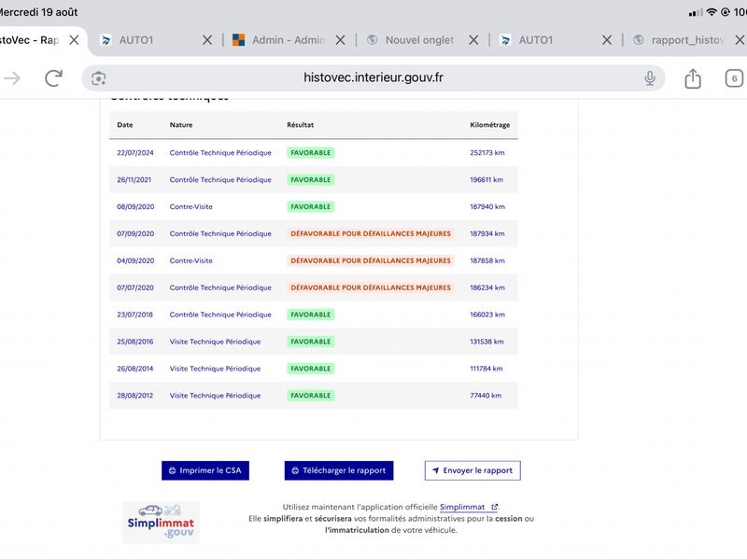
Task: Click Contre-Visite in 08/09/2020 row
Action: pos(191,206)
